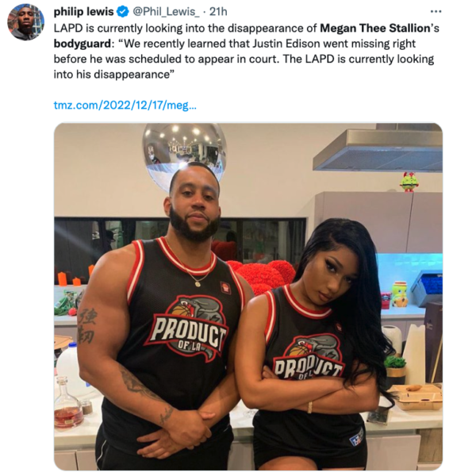Click the blue verified badge
The height and width of the screenshot is (476, 453).
(122, 12)
